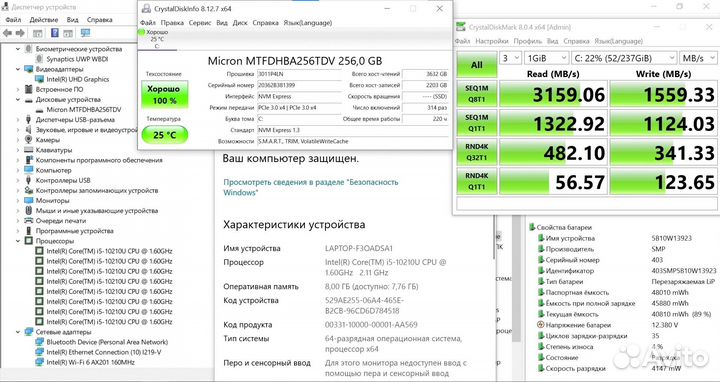Viewport: 720px width, 382px height.
Task: Collapse the Дисковые устройства category
Action: pos(18,99)
